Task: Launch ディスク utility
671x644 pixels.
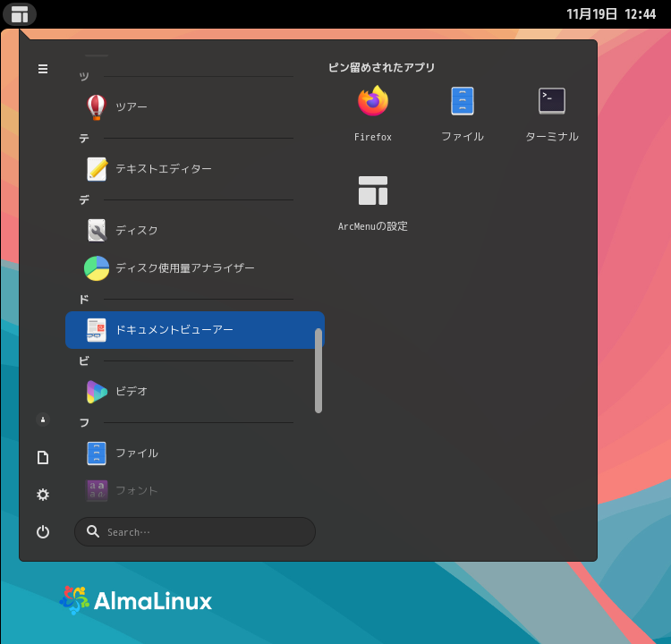Action: [195, 231]
